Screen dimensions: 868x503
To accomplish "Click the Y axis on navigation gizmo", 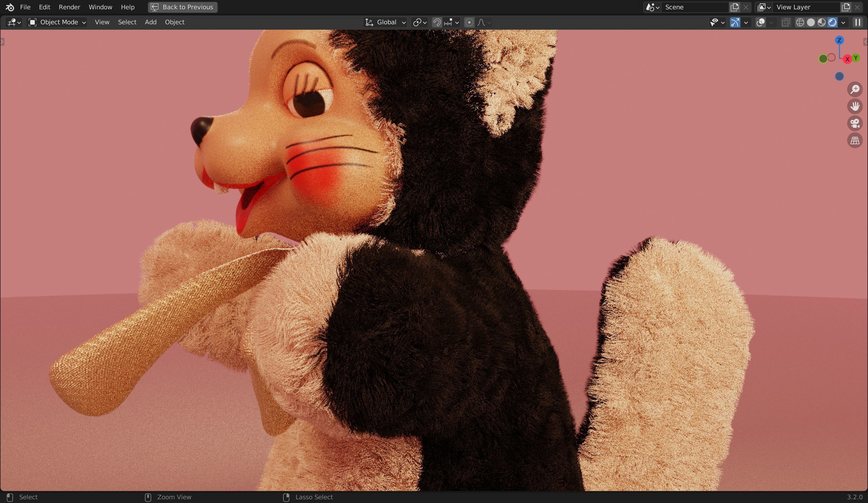I will [x=856, y=58].
